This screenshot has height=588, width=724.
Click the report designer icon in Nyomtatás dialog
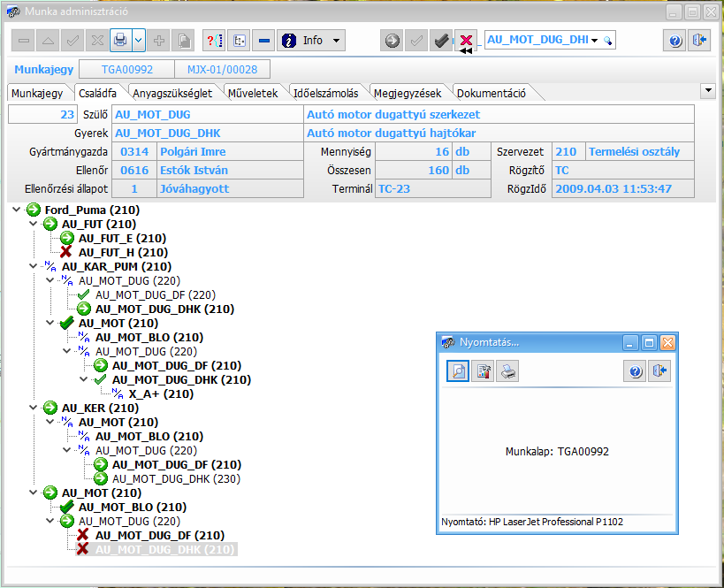483,370
